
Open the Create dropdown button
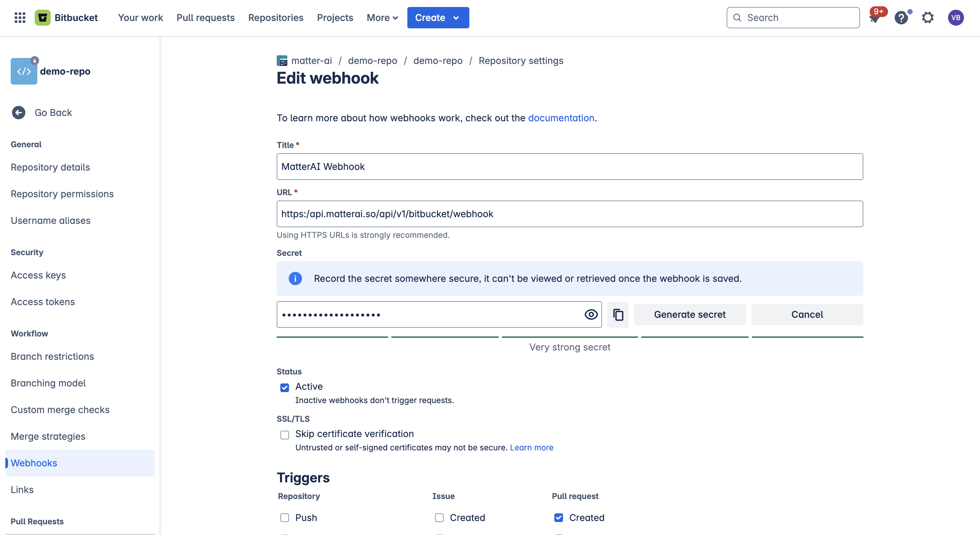pyautogui.click(x=438, y=18)
